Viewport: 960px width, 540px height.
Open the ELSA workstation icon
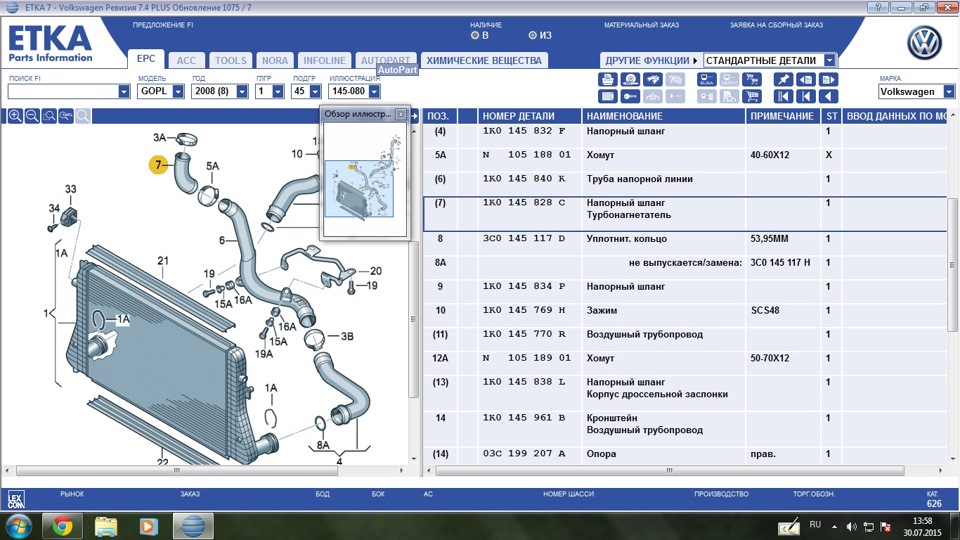point(707,80)
